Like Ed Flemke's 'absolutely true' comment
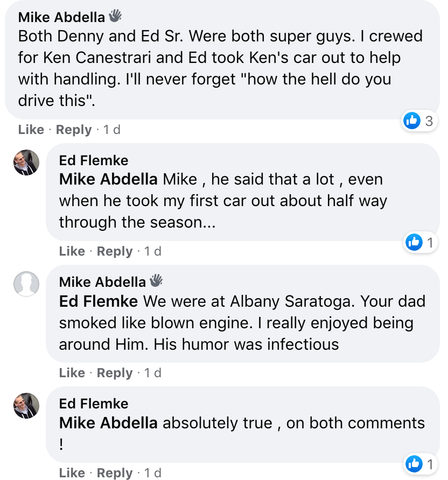This screenshot has height=480, width=448. (x=72, y=472)
